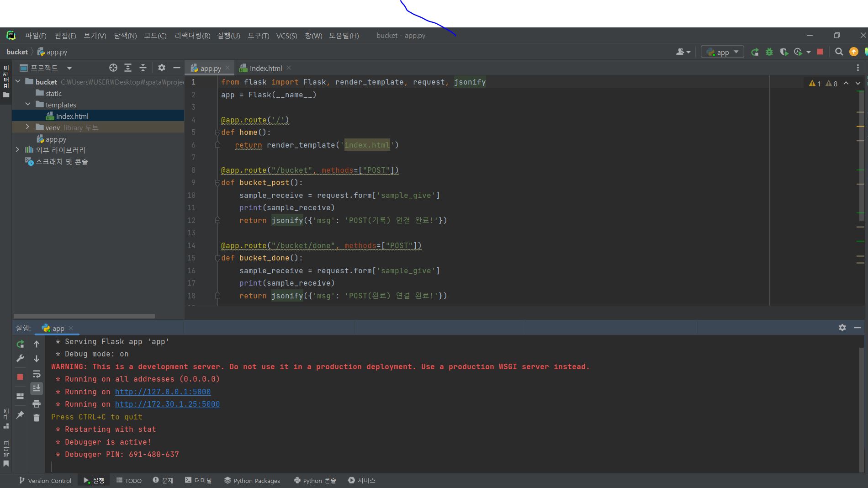Open the user account icon menu
Viewport: 868px width, 488px height.
pos(683,52)
